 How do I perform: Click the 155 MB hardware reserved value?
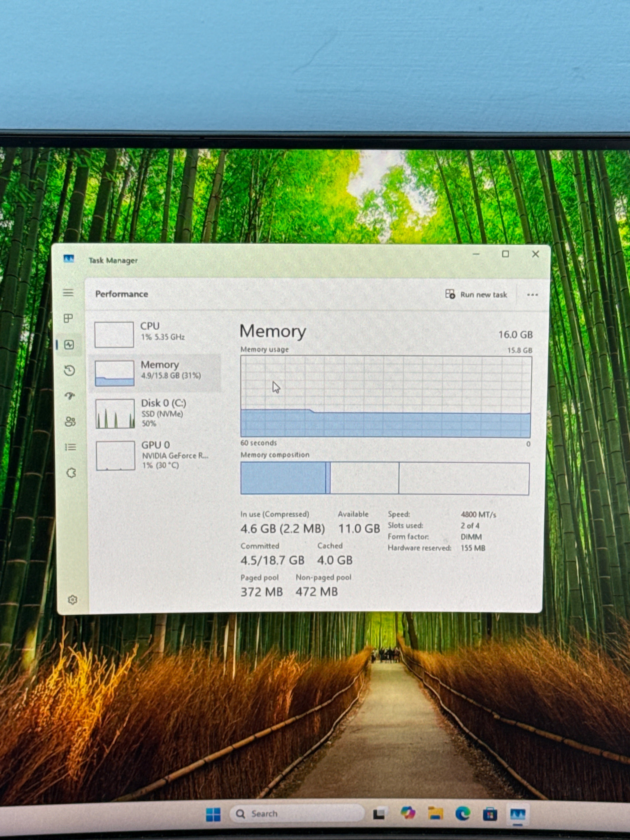pos(473,548)
